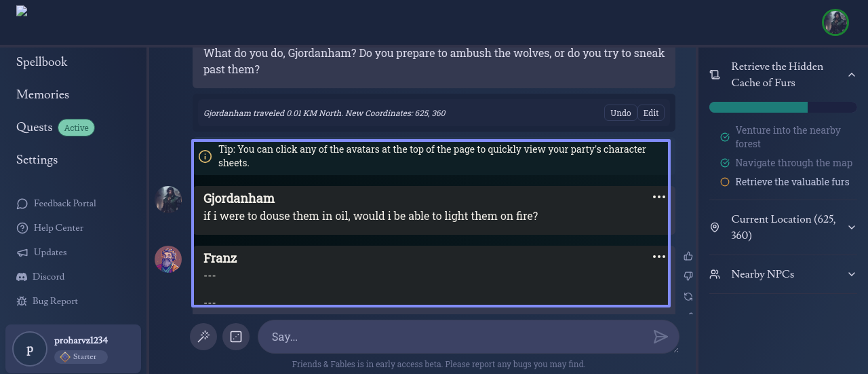868x374 pixels.
Task: Toggle Venture into the nearby forest objective
Action: [x=725, y=137]
